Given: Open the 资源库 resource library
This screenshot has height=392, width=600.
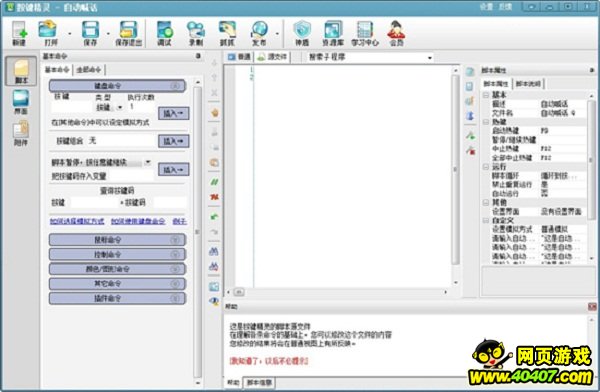Looking at the screenshot, I should coord(333,33).
